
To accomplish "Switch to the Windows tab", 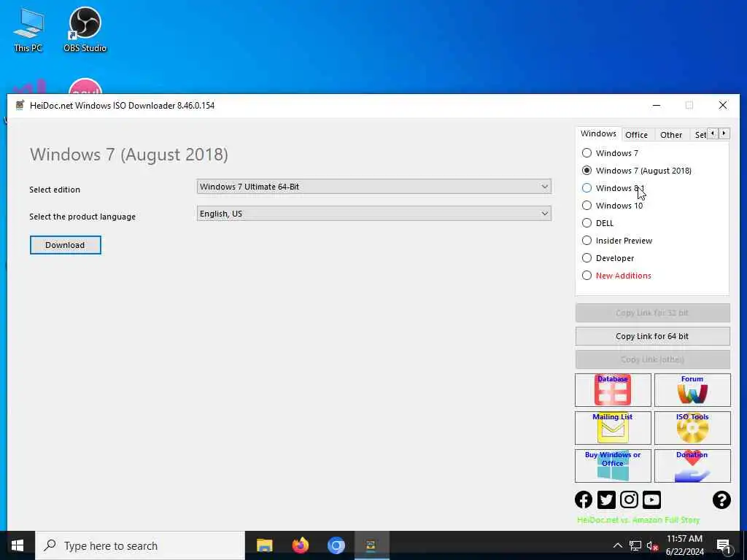I will pyautogui.click(x=598, y=134).
